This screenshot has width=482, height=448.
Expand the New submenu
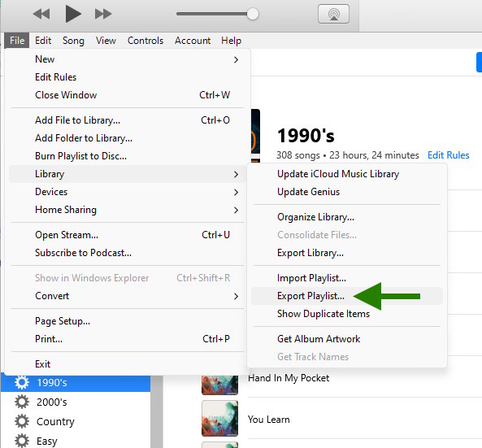coord(128,59)
